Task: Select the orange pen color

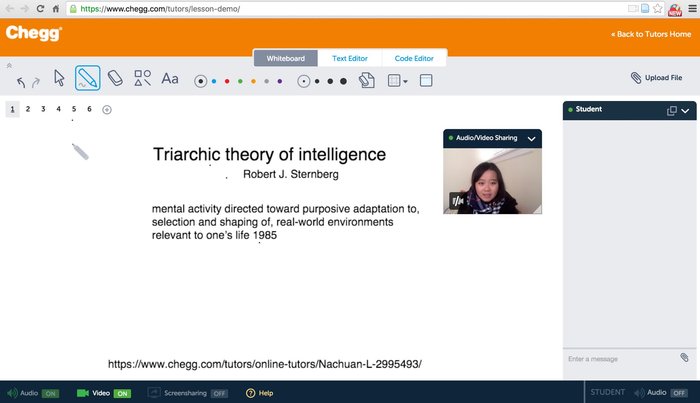Action: pyautogui.click(x=254, y=81)
